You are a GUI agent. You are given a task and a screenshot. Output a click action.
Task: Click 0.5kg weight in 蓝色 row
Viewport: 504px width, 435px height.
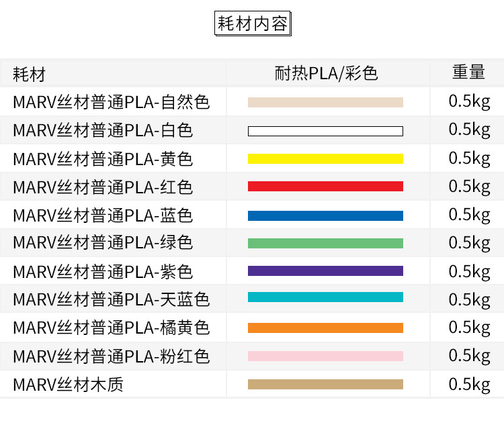[x=469, y=215]
